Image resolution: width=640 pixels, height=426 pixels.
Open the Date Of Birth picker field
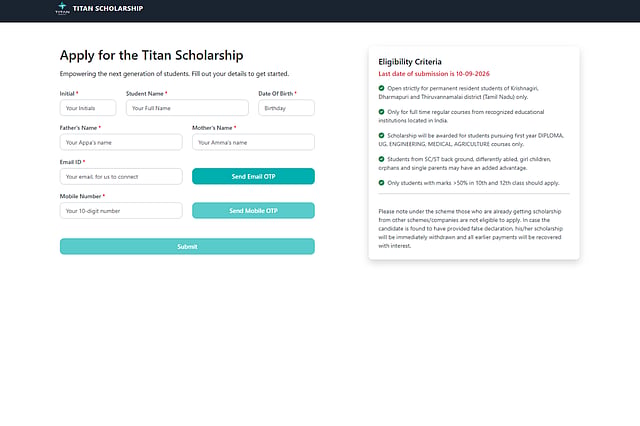(286, 108)
